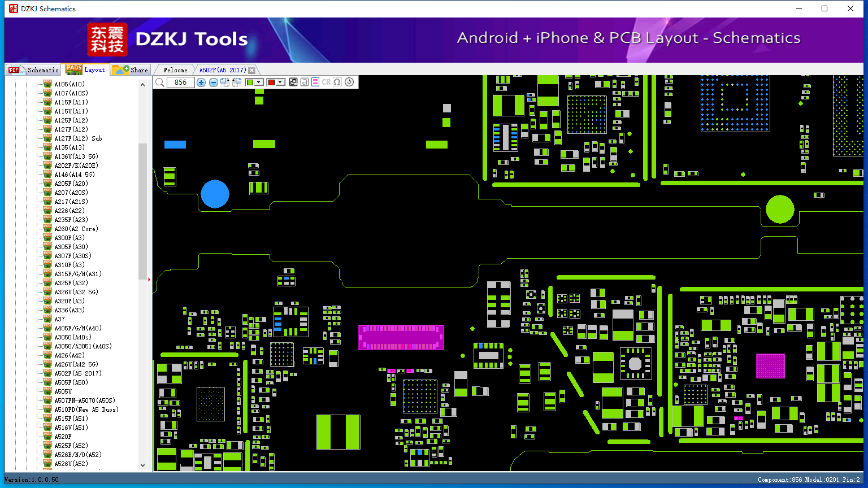868x488 pixels.
Task: Click the model list scrollbar up arrow
Action: pos(142,85)
